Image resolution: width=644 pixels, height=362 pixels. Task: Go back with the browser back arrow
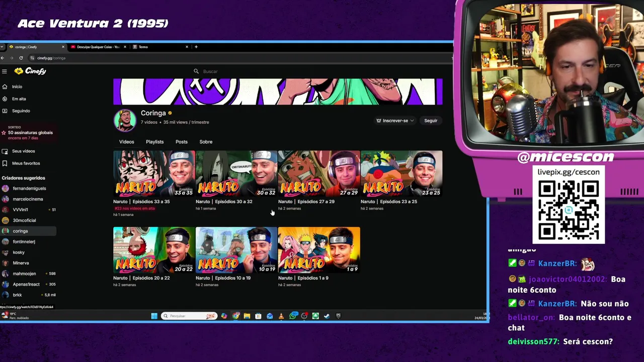click(x=3, y=58)
